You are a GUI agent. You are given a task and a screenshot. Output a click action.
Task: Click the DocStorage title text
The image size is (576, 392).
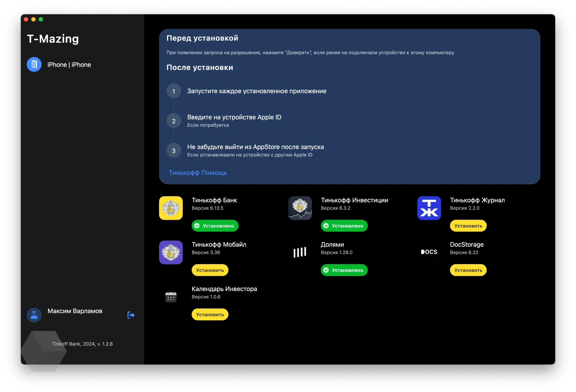coord(467,245)
